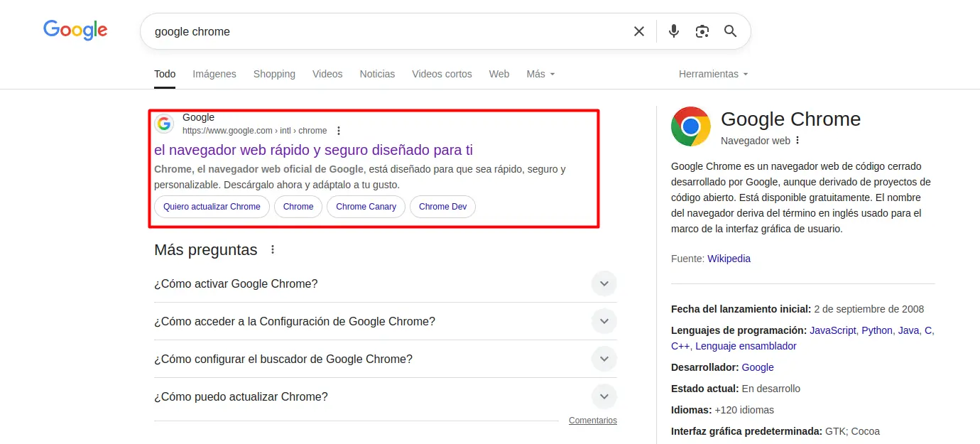Open three-dot menu beside google.com result URL
This screenshot has height=444, width=980.
[339, 131]
